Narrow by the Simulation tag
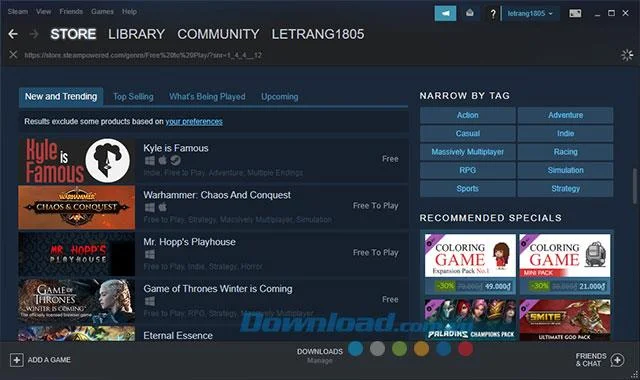The image size is (640, 380). tap(565, 170)
